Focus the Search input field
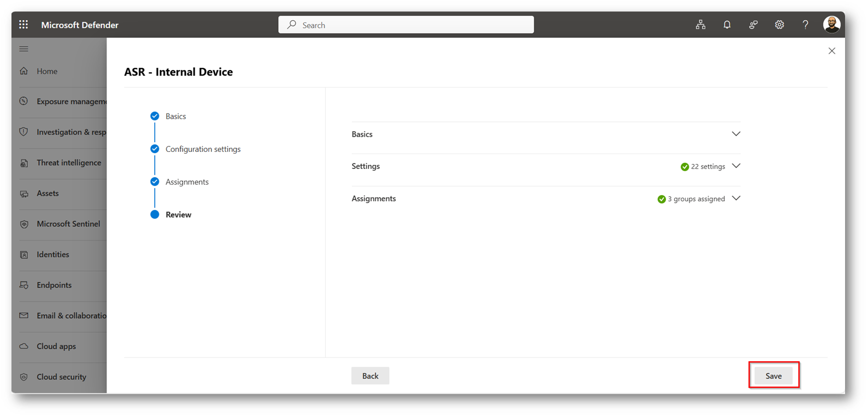 click(x=406, y=25)
